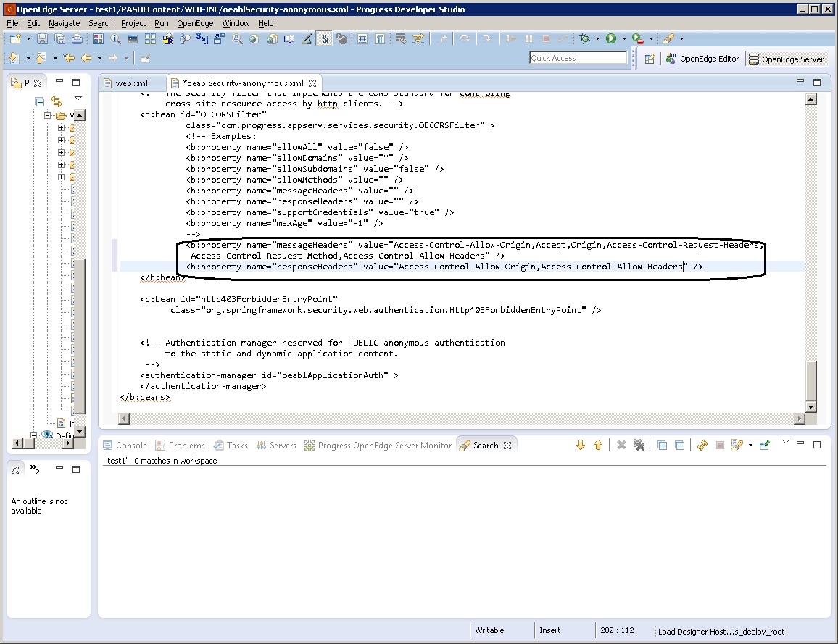
Task: Open the Navigate menu
Action: [x=64, y=23]
